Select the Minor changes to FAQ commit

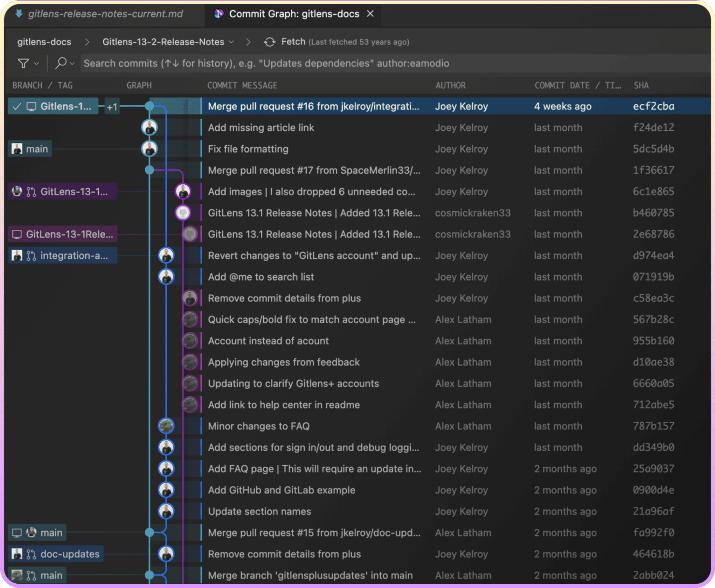[259, 426]
